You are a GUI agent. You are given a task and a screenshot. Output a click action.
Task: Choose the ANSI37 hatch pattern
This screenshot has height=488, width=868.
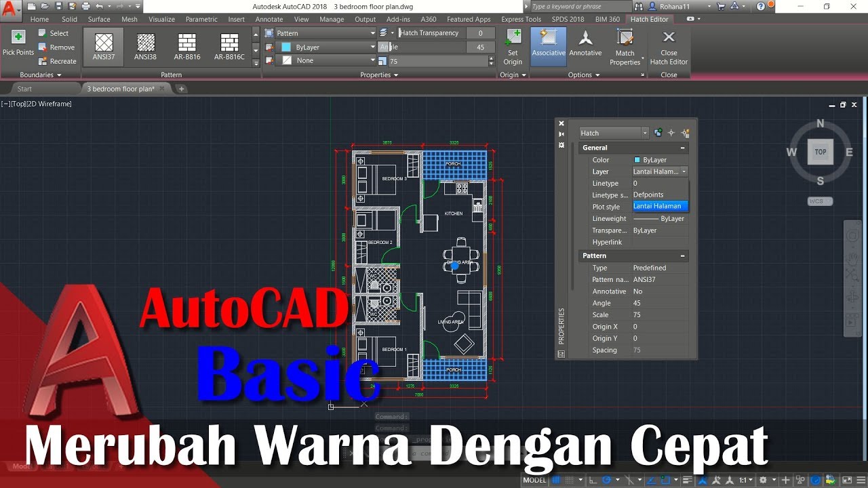tap(104, 47)
